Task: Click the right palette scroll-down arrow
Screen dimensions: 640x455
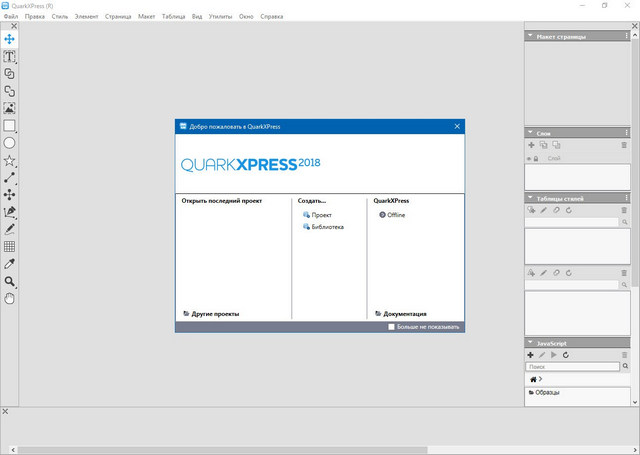Action: (635, 402)
